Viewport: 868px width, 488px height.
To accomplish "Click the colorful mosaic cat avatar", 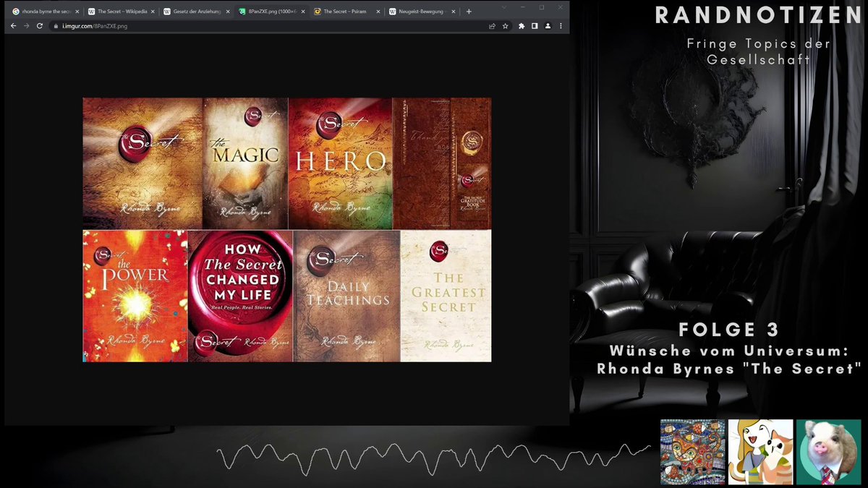I will [x=692, y=452].
